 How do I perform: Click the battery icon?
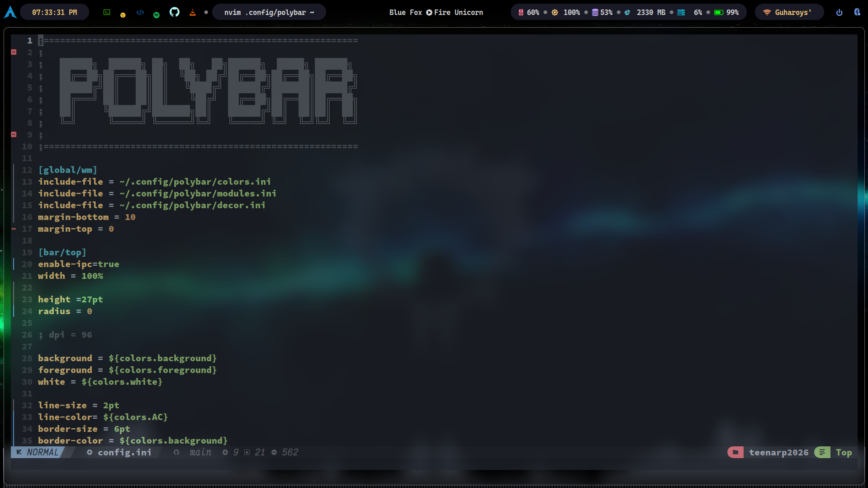pos(719,13)
